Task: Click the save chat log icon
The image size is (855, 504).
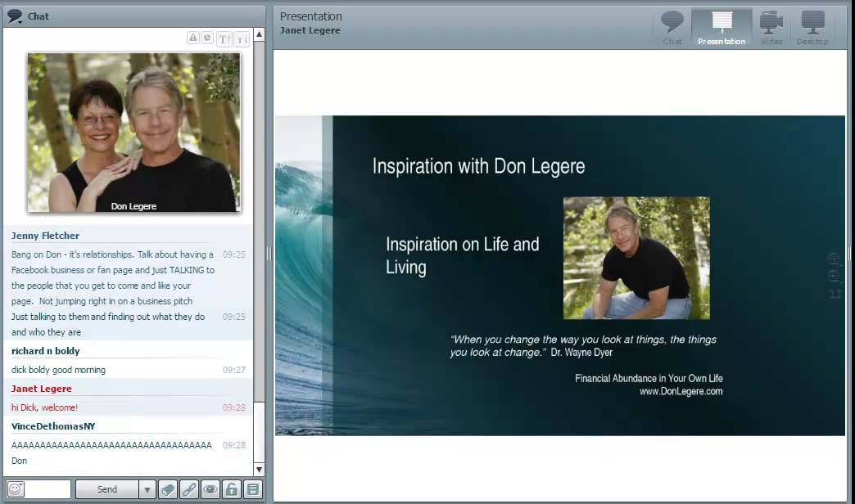Action: pyautogui.click(x=253, y=489)
